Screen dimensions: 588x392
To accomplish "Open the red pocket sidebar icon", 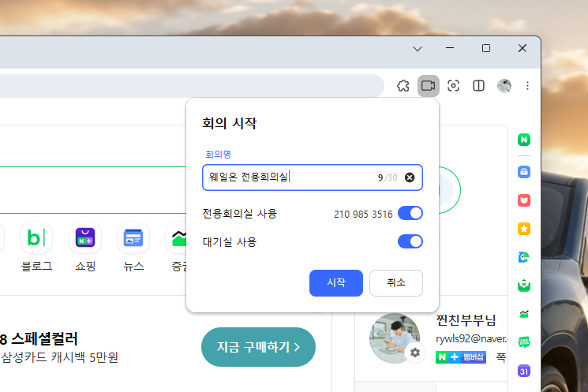I will 524,200.
